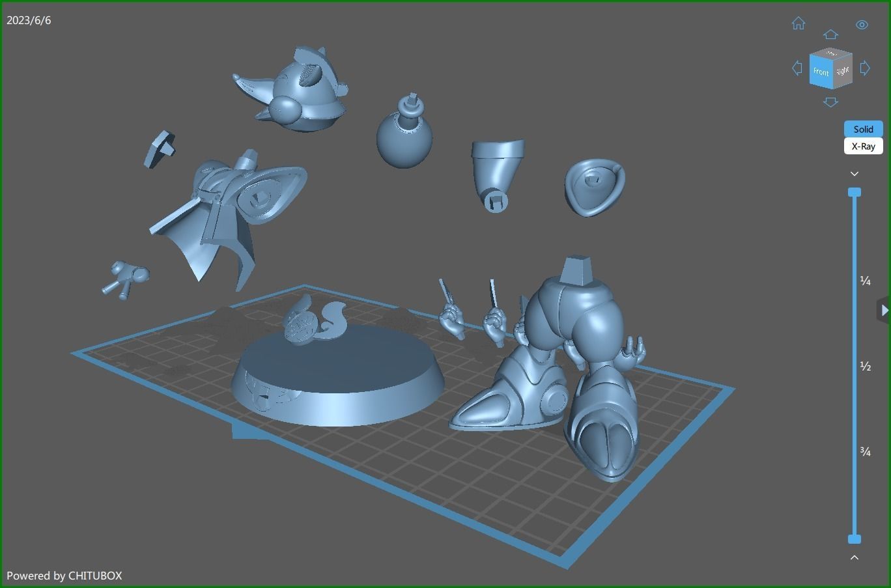Grab the top handle of layer slider
The image size is (891, 588).
[855, 192]
